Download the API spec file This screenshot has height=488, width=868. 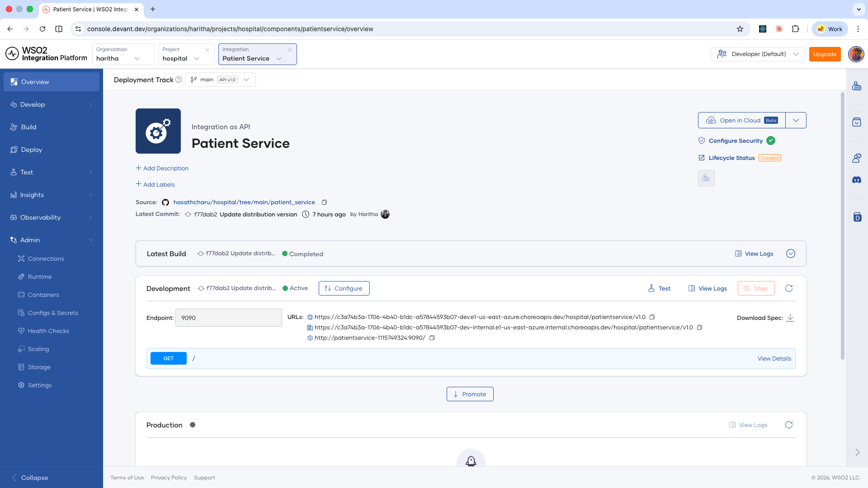pyautogui.click(x=790, y=318)
